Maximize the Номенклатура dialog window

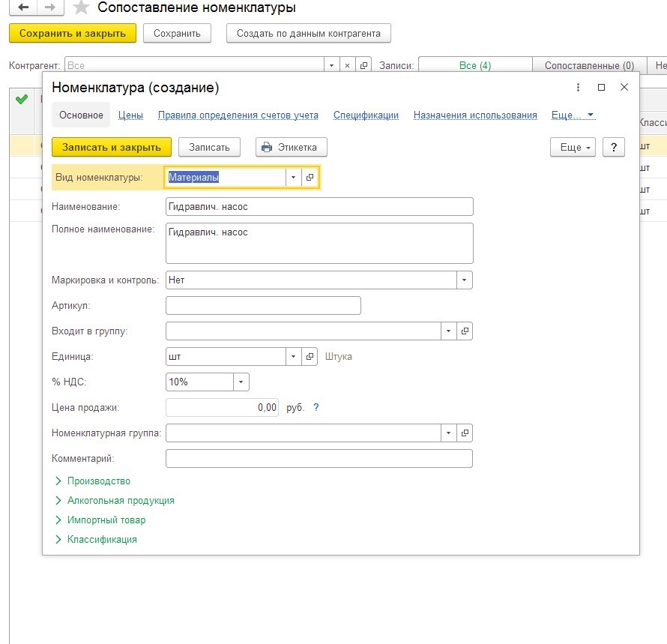[x=601, y=87]
